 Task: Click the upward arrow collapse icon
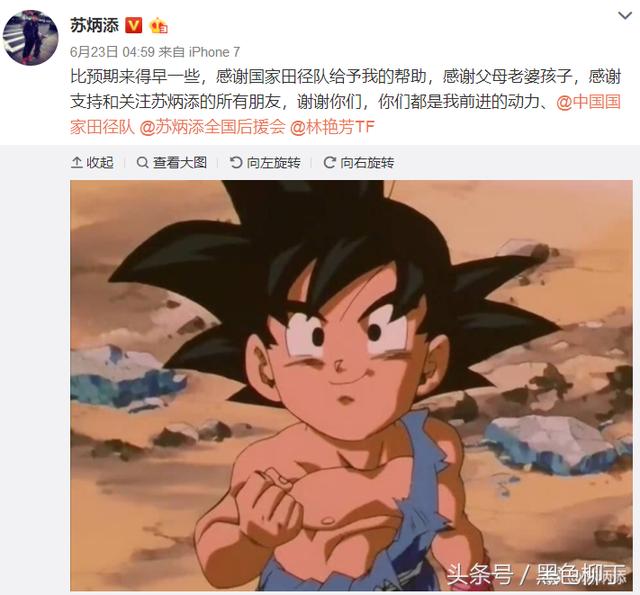click(x=76, y=162)
